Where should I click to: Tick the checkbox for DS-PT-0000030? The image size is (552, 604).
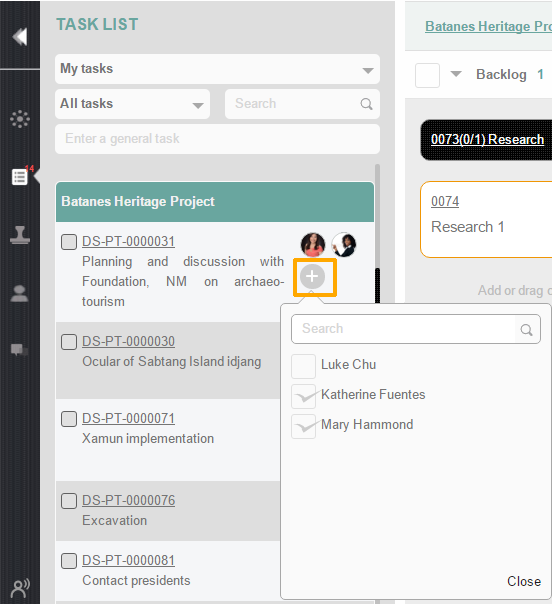coord(69,342)
